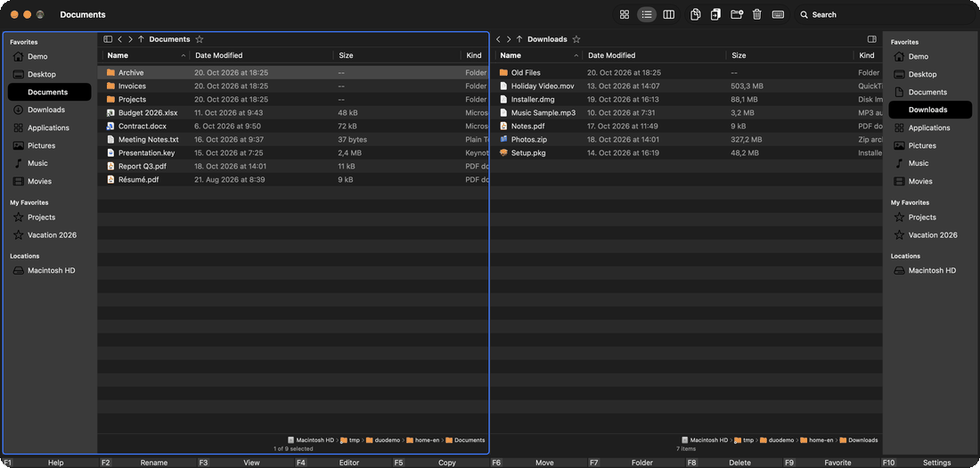Viewport: 980px width, 468px height.
Task: Select Contract.docx file
Action: tap(293, 126)
